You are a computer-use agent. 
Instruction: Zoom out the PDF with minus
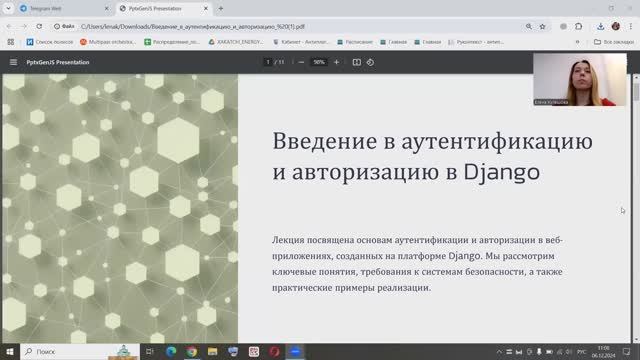click(x=301, y=62)
